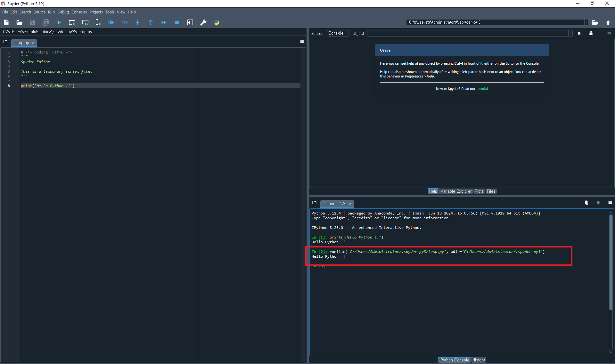Expand the Object combo box arrow
The height and width of the screenshot is (364, 615).
point(570,33)
